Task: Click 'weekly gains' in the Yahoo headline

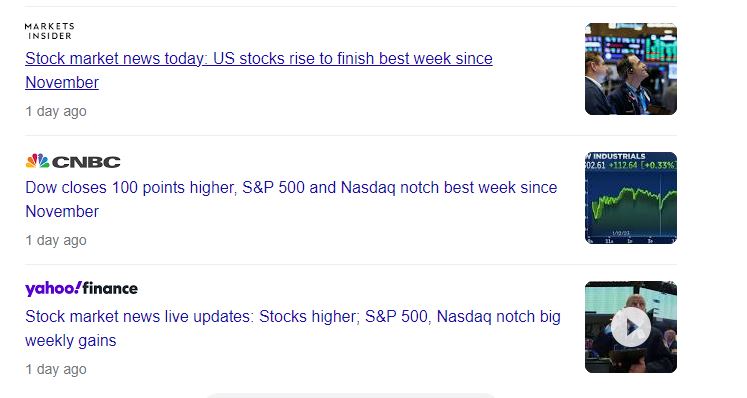Action: (x=71, y=341)
